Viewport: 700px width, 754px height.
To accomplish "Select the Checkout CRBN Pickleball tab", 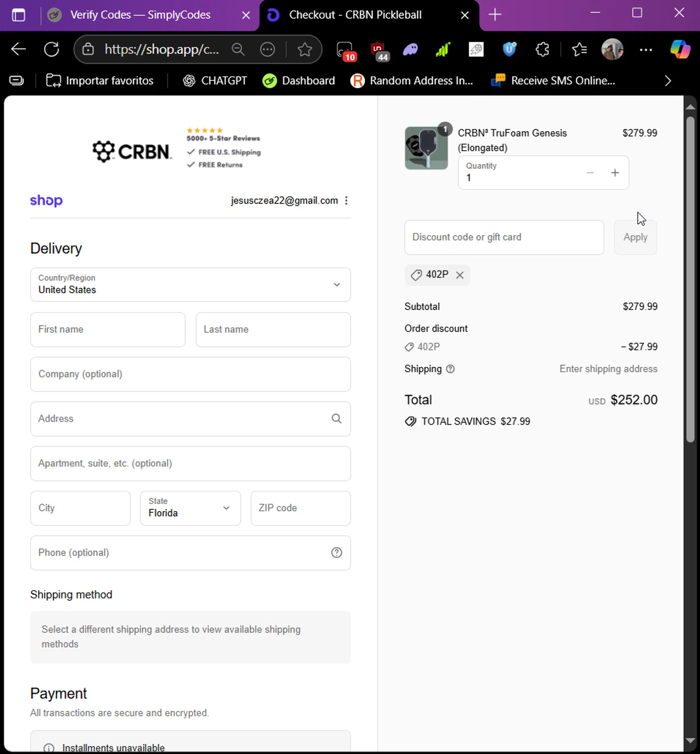I will click(355, 15).
